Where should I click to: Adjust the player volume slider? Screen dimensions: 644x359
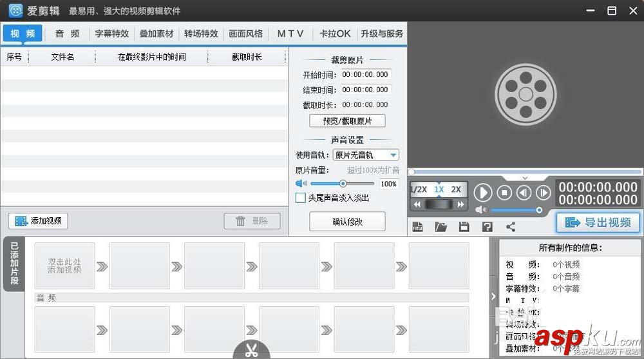(539, 210)
